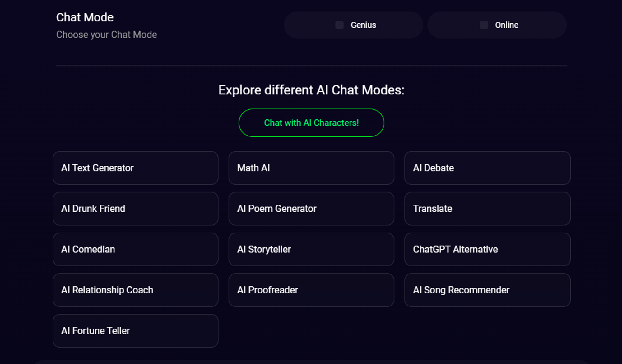Viewport: 622px width, 364px height.
Task: Click the Explore different AI Chat Modes heading
Action: click(311, 90)
